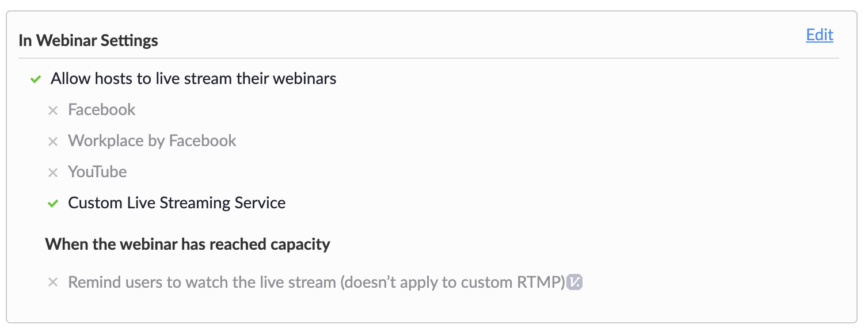Image resolution: width=868 pixels, height=328 pixels.
Task: Click the X icon next to Facebook
Action: coord(53,110)
